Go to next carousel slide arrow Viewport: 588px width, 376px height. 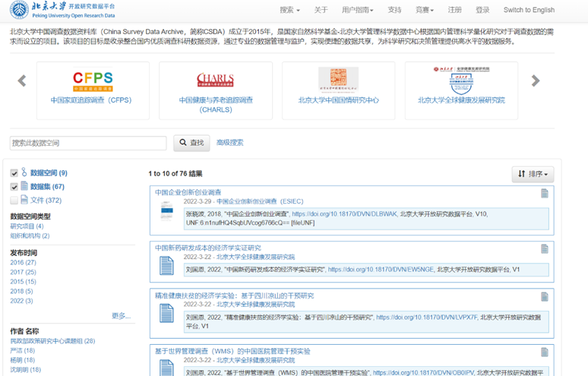[x=536, y=81]
